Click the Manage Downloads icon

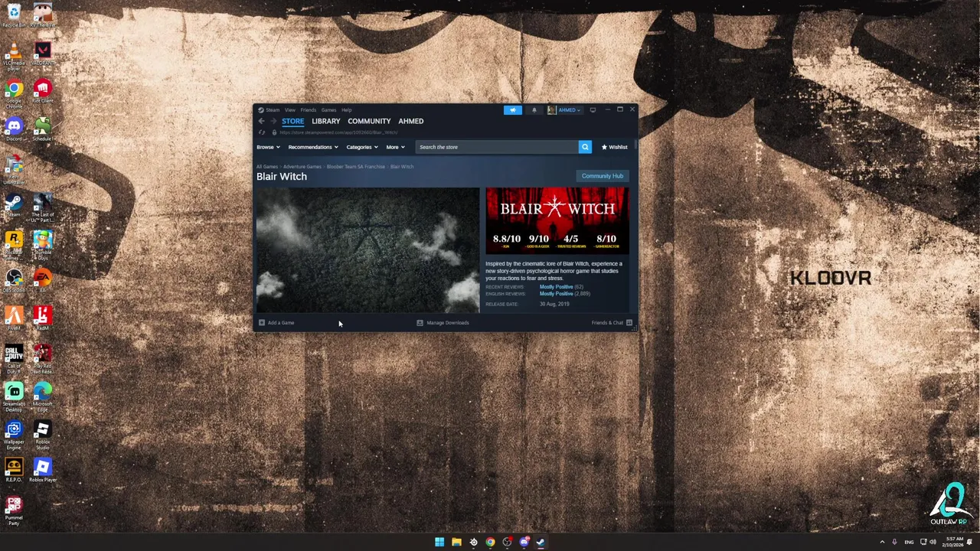[420, 323]
